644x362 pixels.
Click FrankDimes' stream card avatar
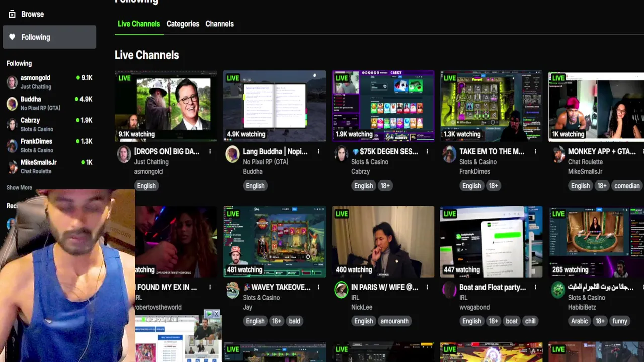point(449,155)
